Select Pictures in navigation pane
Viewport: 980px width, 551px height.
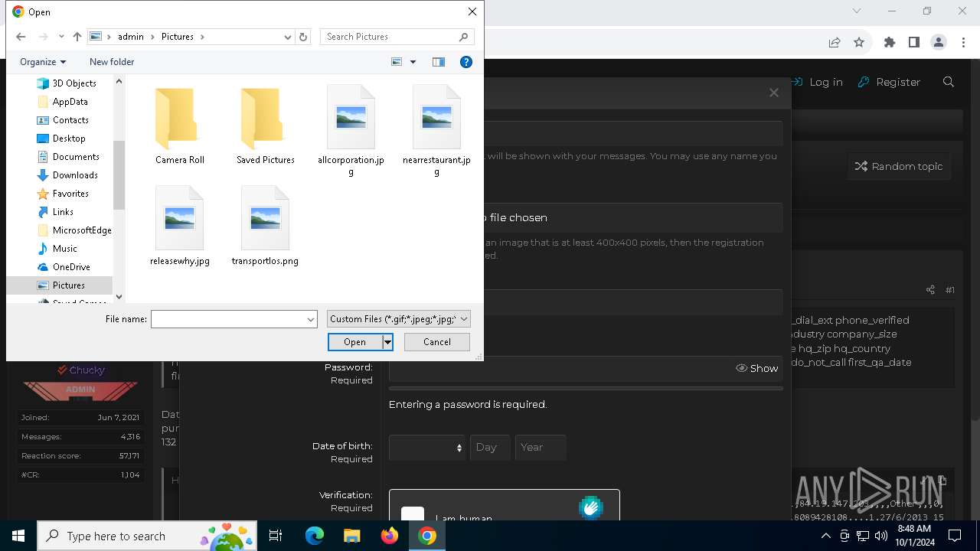coord(68,285)
